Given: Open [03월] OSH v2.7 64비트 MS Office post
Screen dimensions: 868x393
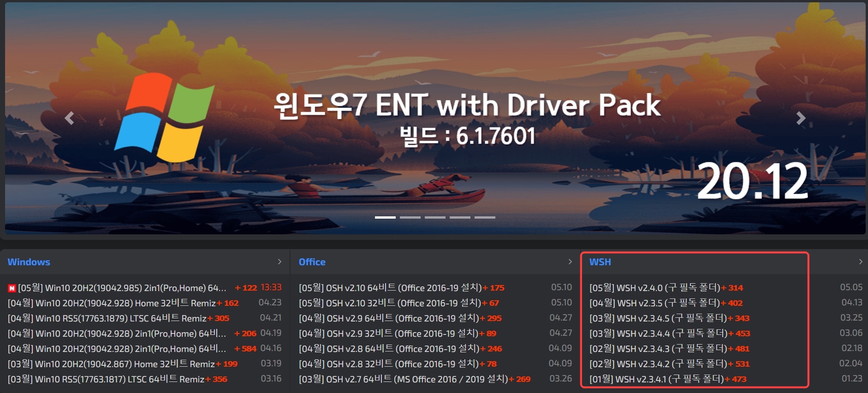Looking at the screenshot, I should (x=404, y=379).
